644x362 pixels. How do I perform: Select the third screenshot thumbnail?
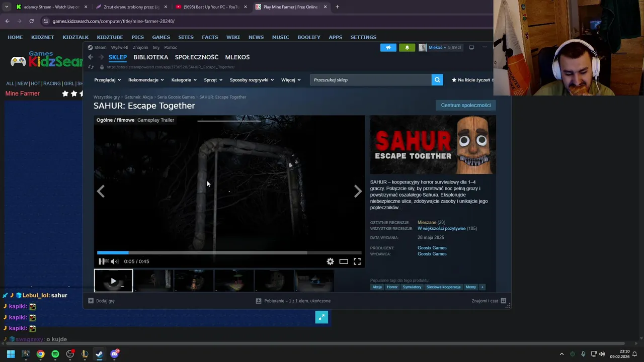pyautogui.click(x=194, y=281)
